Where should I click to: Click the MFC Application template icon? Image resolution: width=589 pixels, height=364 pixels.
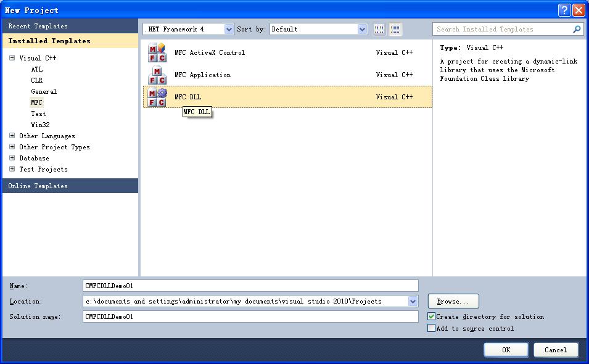pos(157,75)
